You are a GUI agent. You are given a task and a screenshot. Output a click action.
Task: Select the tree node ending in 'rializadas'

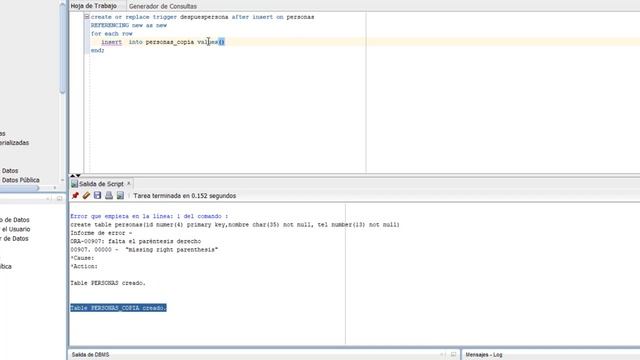click(x=14, y=143)
